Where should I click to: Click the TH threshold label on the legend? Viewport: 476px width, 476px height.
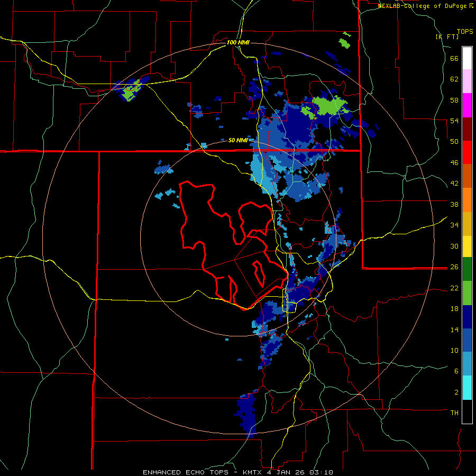(x=454, y=413)
